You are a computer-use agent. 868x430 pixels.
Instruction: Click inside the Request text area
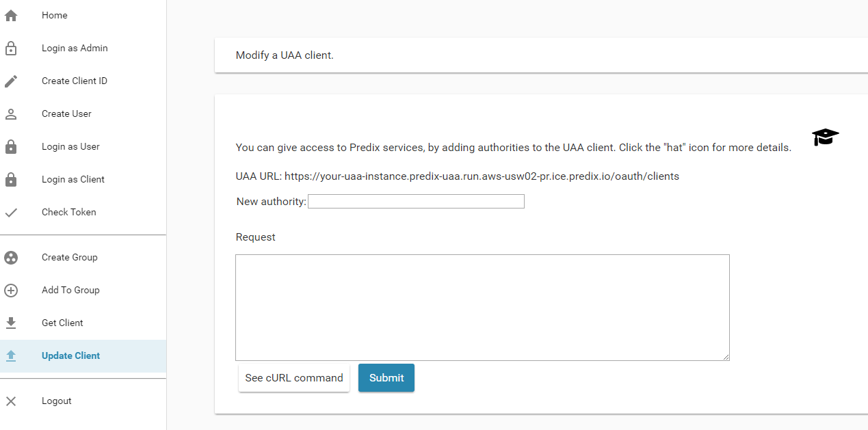(x=482, y=307)
